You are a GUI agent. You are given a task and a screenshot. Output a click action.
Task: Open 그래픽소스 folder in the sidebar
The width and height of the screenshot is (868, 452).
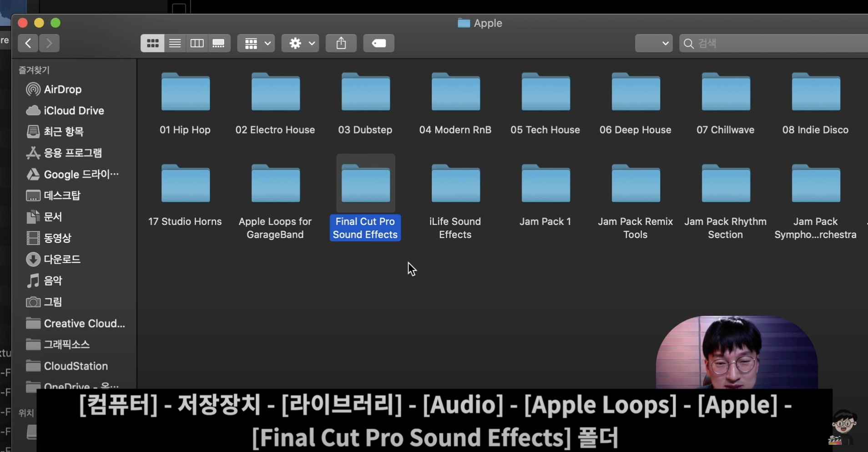58,345
